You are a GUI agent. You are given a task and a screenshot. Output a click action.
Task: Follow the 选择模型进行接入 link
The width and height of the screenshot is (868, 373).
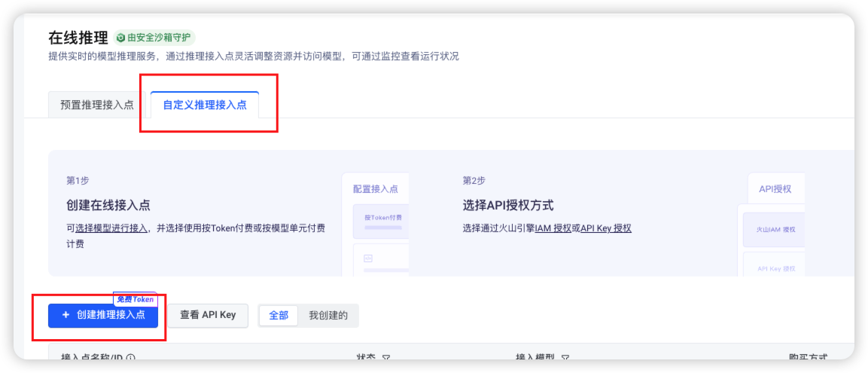click(x=111, y=228)
